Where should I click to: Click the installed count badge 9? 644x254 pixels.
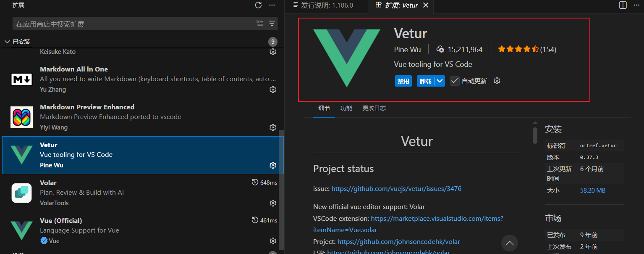tap(273, 42)
